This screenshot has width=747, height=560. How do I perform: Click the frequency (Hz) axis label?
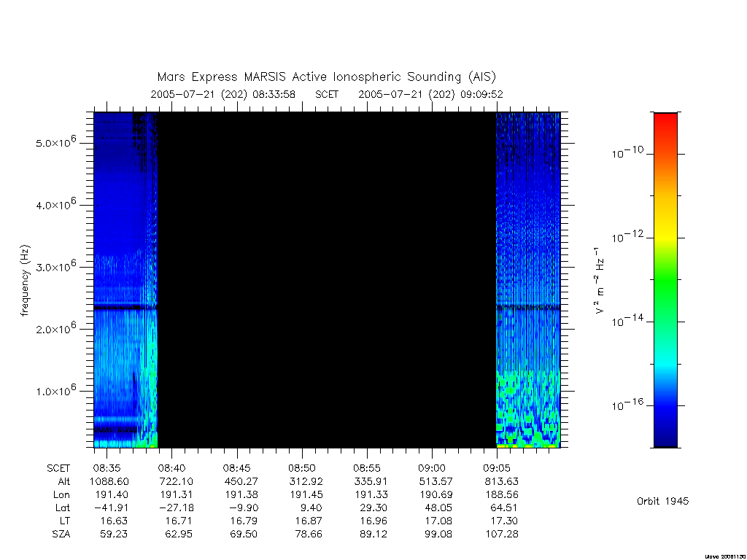pos(26,281)
